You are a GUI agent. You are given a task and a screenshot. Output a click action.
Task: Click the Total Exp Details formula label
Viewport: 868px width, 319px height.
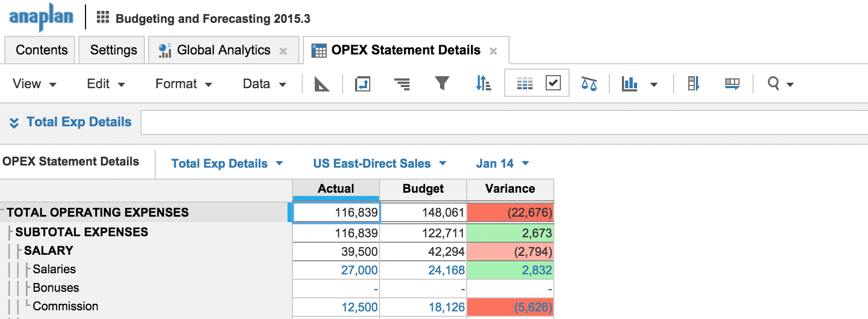pyautogui.click(x=79, y=122)
